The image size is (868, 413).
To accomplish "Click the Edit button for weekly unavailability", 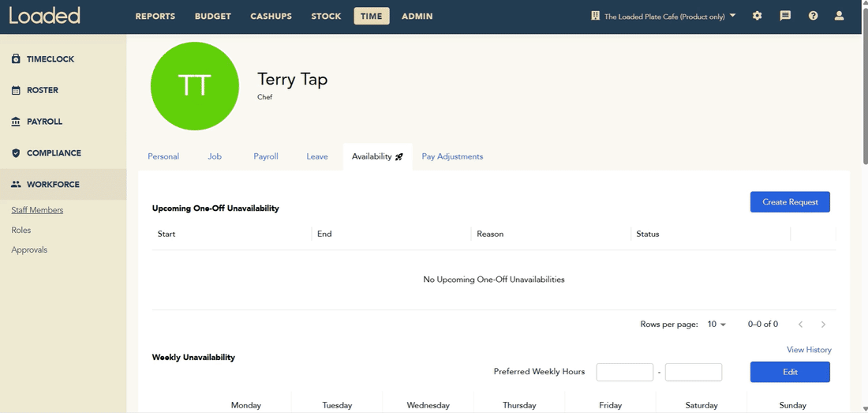I will (x=790, y=372).
